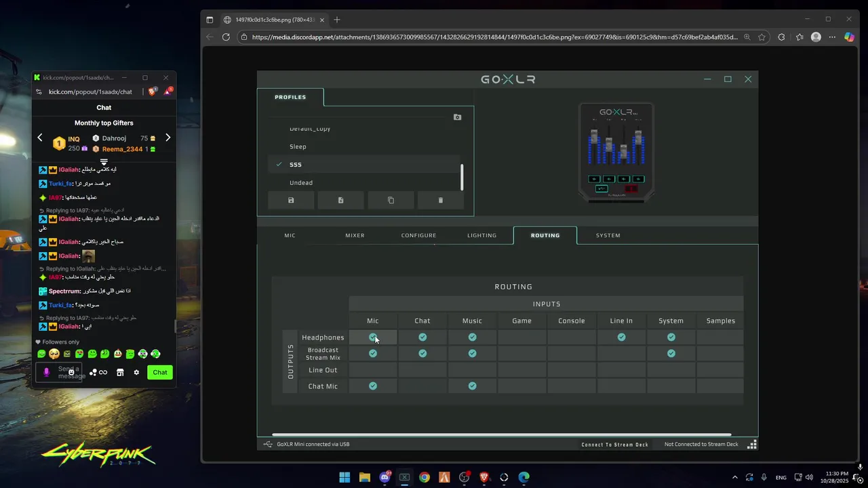
Task: Show next top gifters in Kick
Action: coord(167,138)
